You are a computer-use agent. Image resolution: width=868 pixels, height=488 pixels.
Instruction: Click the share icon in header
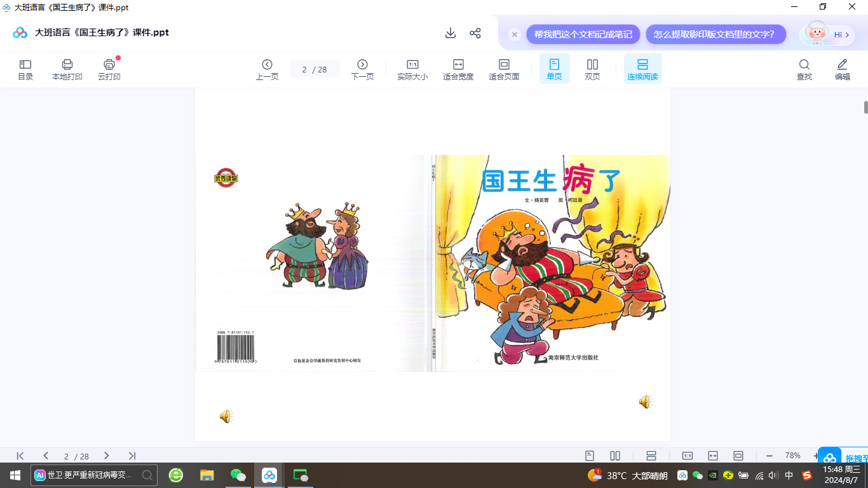475,33
